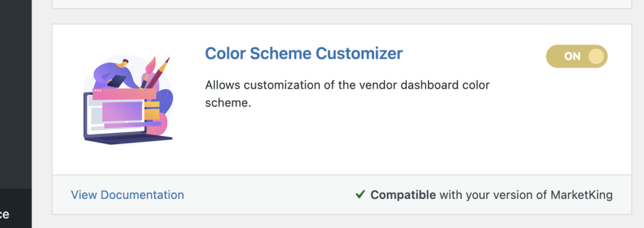Click the round knob of the ON toggle
Image resolution: width=644 pixels, height=228 pixels.
coord(596,57)
